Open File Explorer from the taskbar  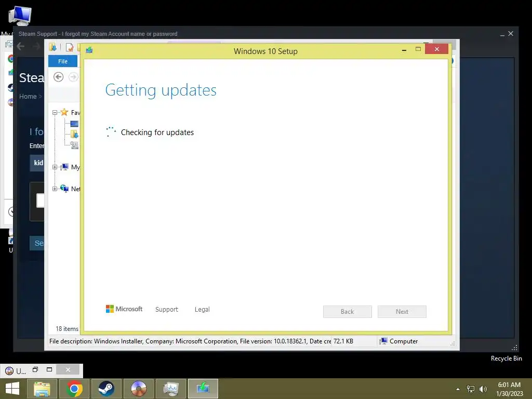42,389
